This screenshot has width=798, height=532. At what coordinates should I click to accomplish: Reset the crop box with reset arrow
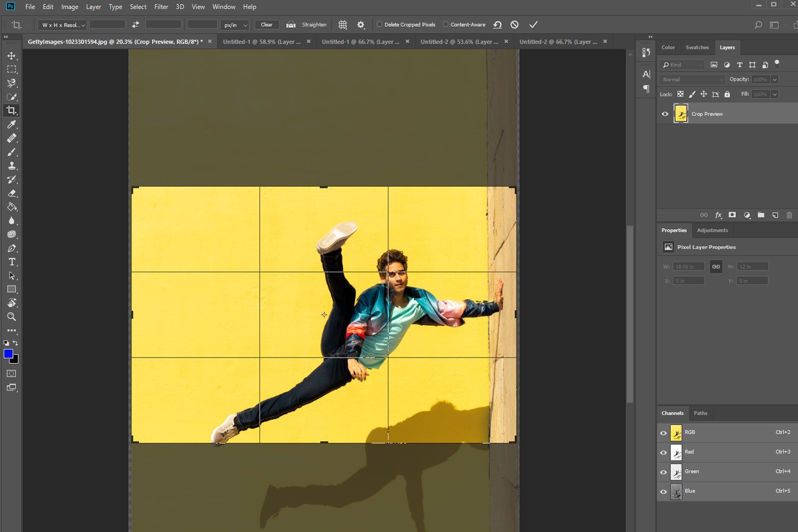point(497,24)
